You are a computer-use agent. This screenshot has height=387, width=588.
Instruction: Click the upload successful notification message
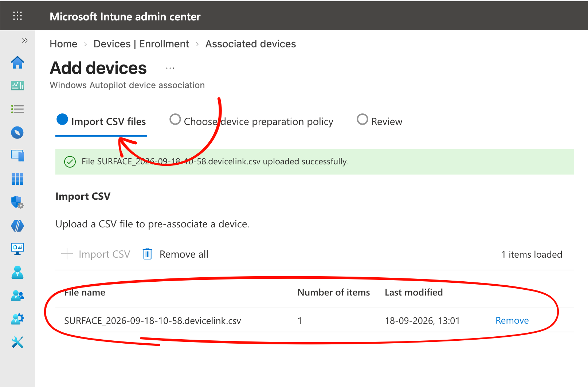pos(215,161)
